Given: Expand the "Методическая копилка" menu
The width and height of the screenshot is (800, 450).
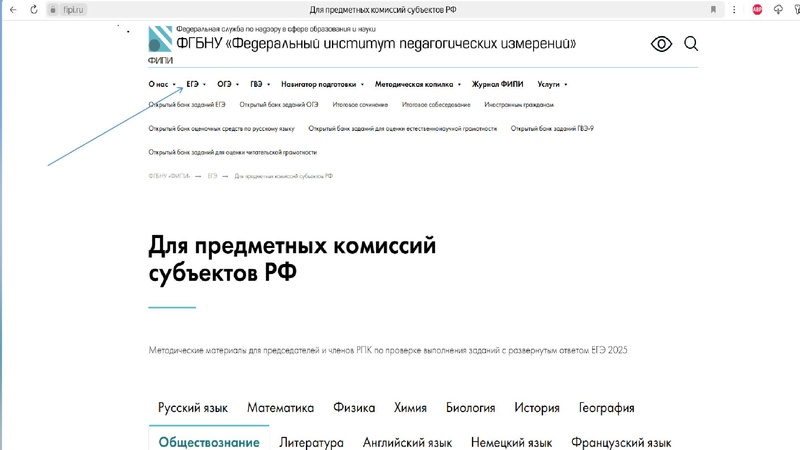Looking at the screenshot, I should (x=418, y=84).
